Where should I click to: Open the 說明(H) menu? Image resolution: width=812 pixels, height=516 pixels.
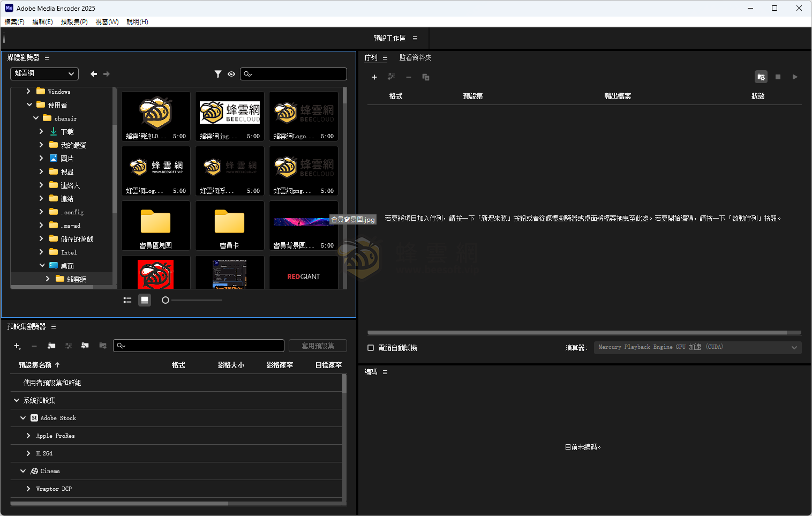(x=138, y=22)
